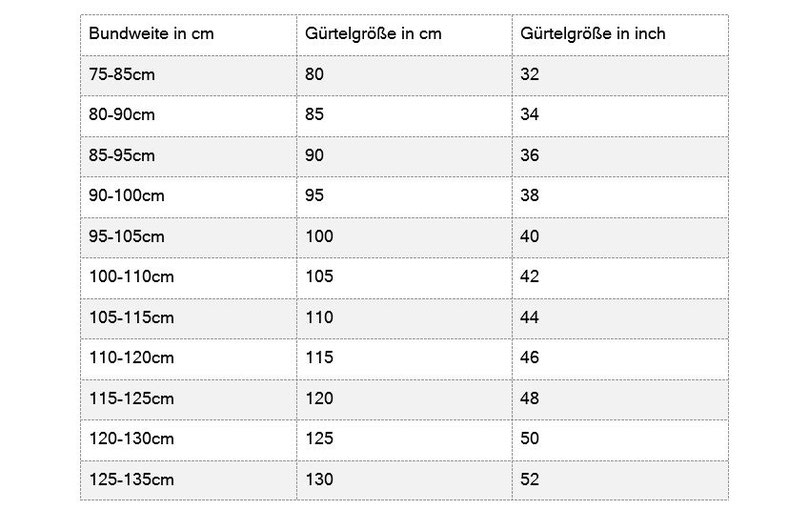The width and height of the screenshot is (809, 510).
Task: Click belt size 32 inch cell
Action: pos(530,73)
